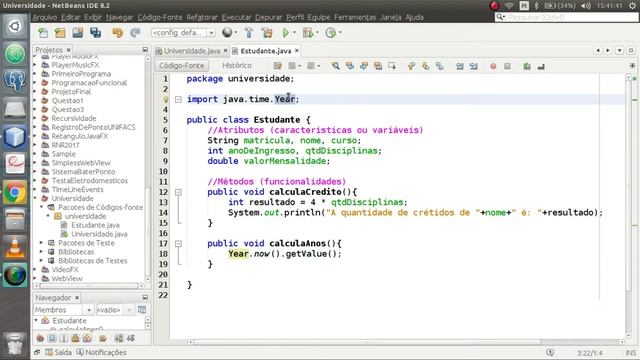640x360 pixels.
Task: Toggle Sort by Source button in Navegador
Action: point(131,338)
